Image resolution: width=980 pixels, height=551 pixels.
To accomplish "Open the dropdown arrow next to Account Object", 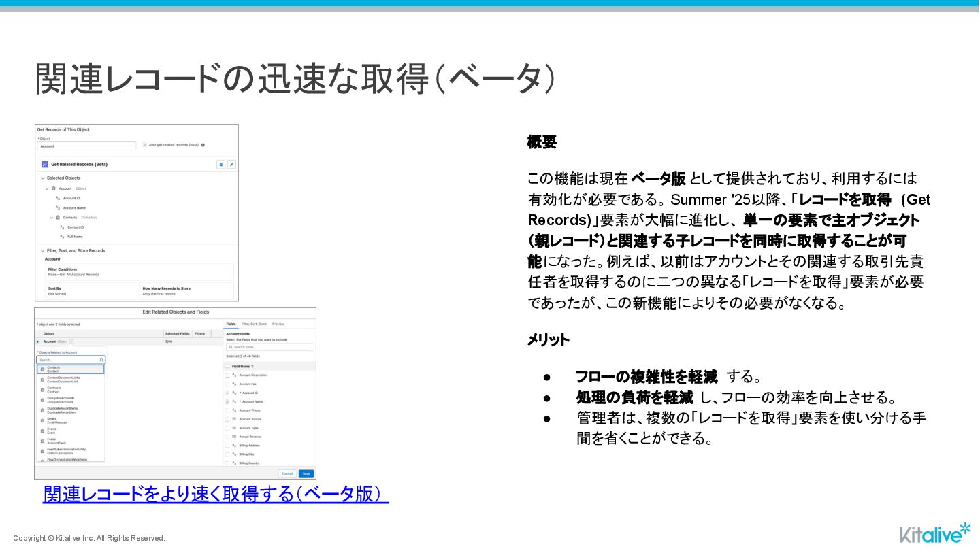I will 71,341.
